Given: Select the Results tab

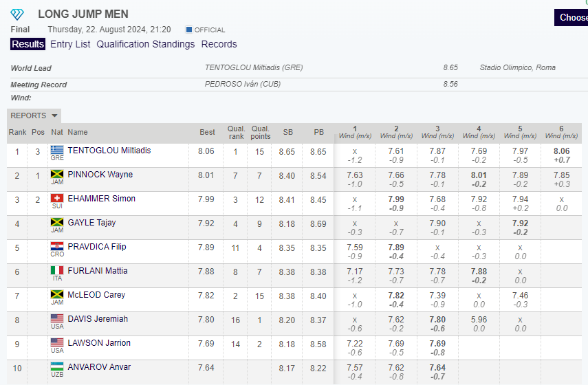Looking at the screenshot, I should [x=28, y=44].
